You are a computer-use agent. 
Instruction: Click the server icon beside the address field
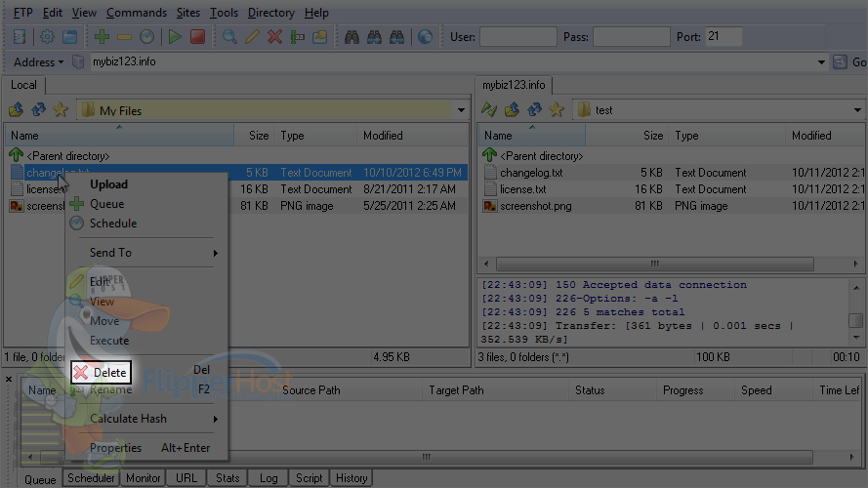(79, 61)
